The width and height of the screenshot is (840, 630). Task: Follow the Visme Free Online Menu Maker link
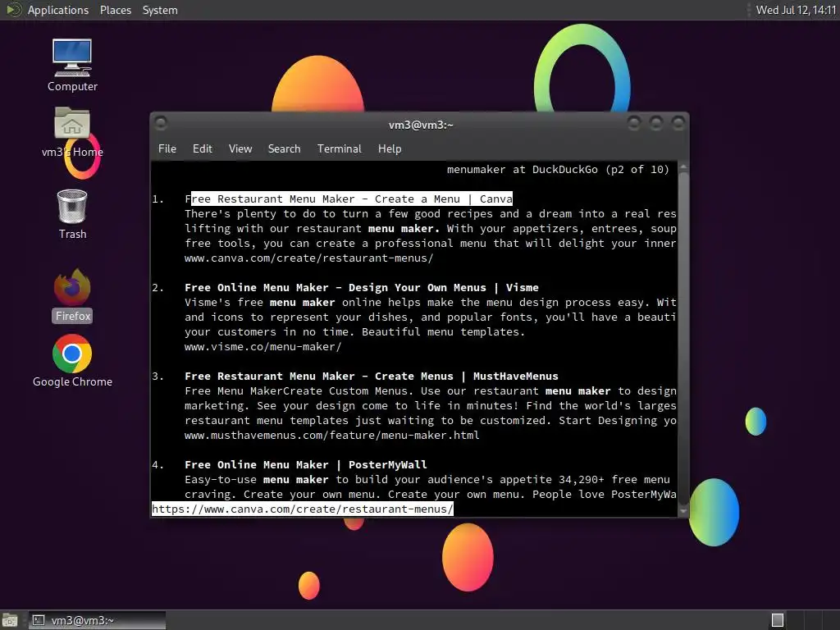(x=362, y=288)
